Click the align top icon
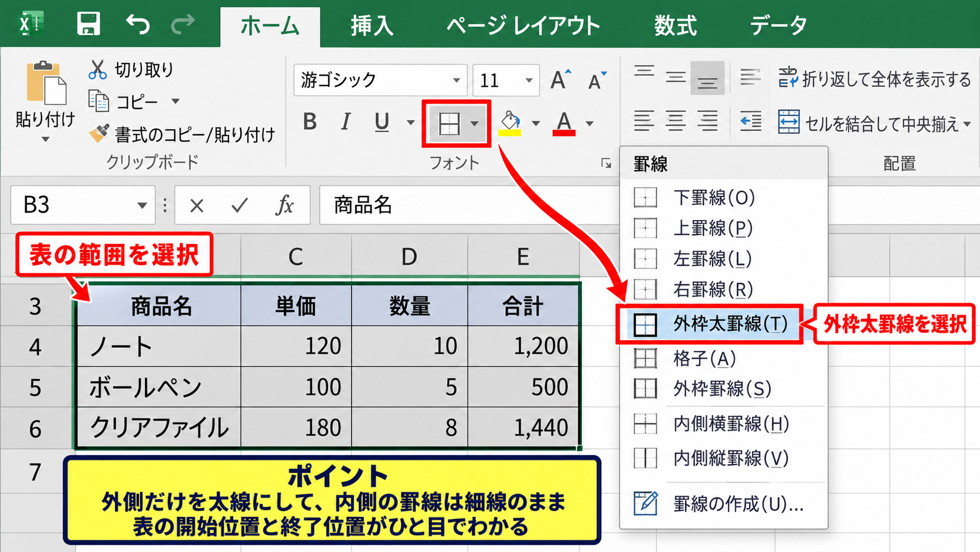The height and width of the screenshot is (552, 980). point(644,72)
